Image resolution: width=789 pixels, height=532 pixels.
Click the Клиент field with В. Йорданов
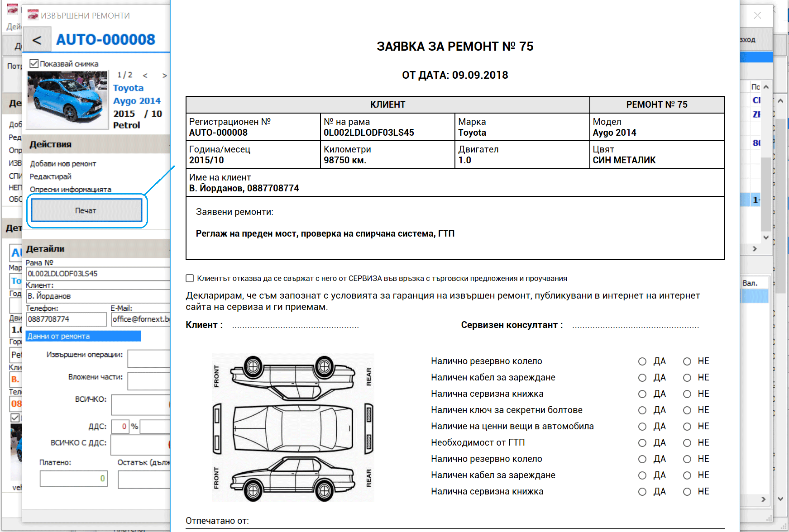(x=98, y=296)
